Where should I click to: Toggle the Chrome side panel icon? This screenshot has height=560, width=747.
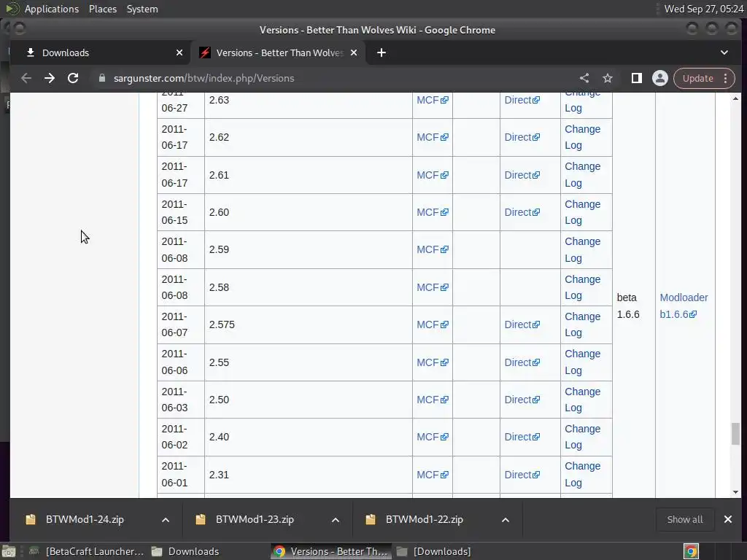pos(636,78)
